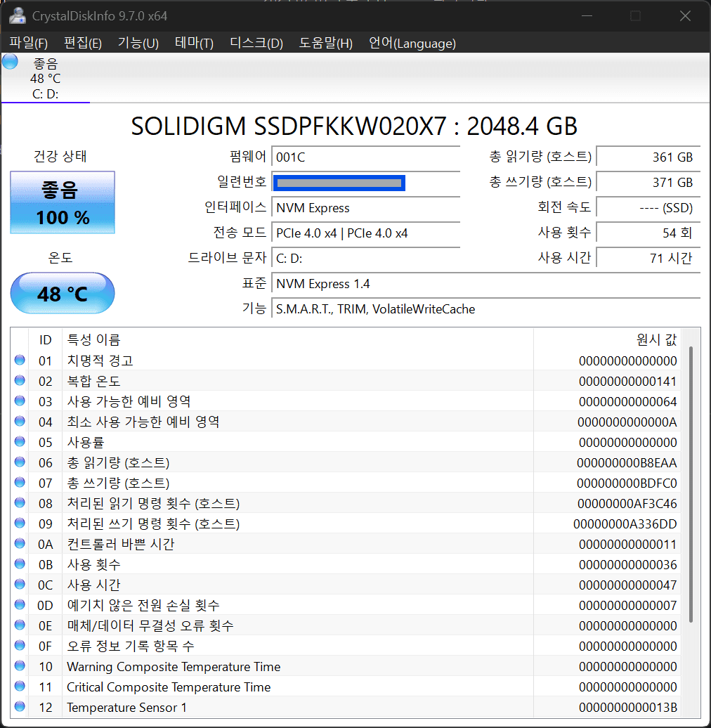Viewport: 711px width, 728px height.
Task: Click the ID column header
Action: [45, 340]
